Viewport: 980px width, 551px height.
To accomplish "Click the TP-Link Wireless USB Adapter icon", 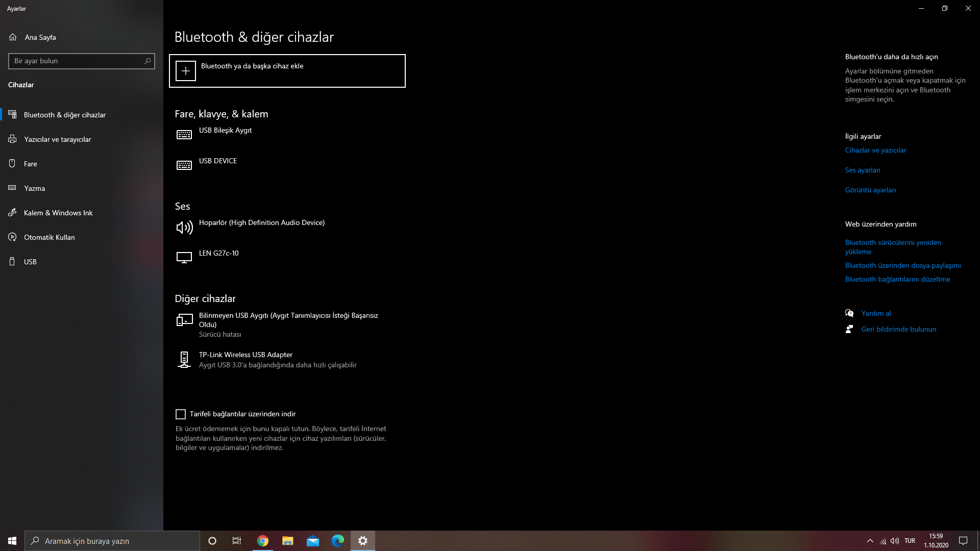I will (184, 360).
